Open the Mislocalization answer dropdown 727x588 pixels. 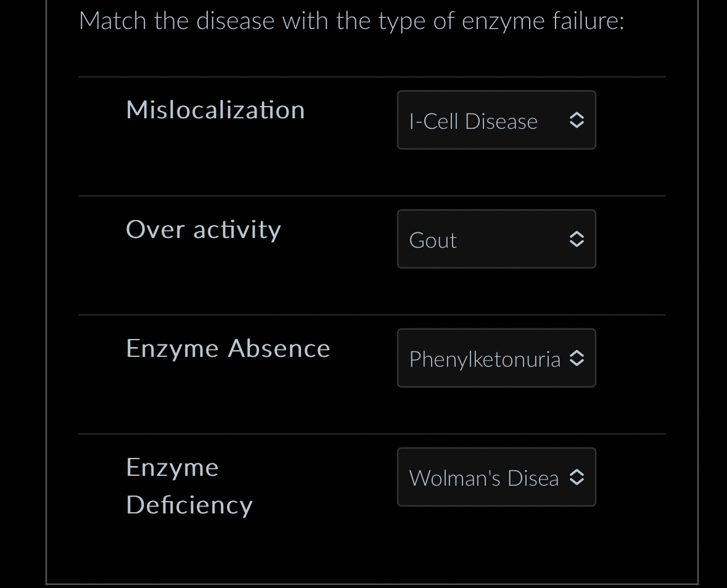pos(496,120)
